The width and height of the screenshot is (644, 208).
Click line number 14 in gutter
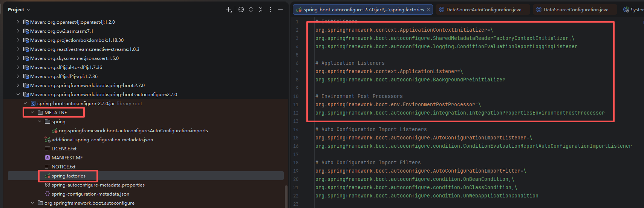coord(296,129)
